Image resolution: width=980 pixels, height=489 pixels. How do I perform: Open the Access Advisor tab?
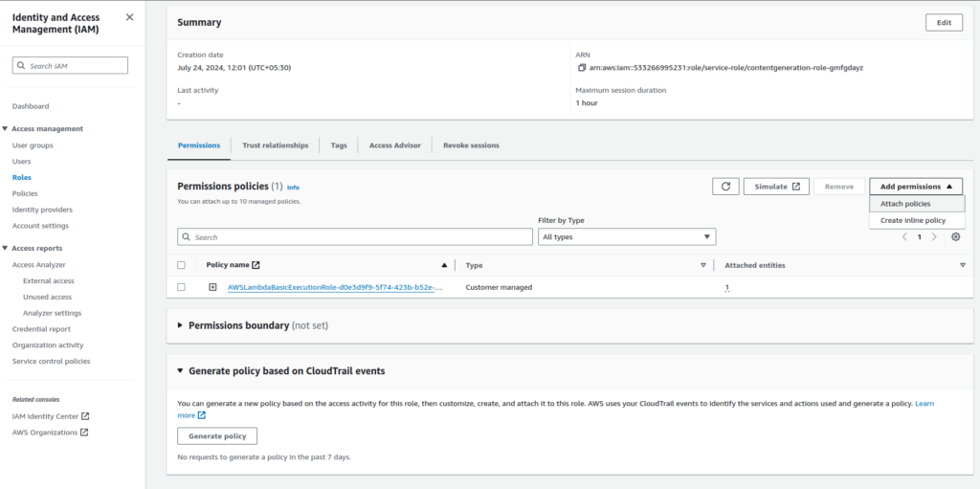(395, 145)
